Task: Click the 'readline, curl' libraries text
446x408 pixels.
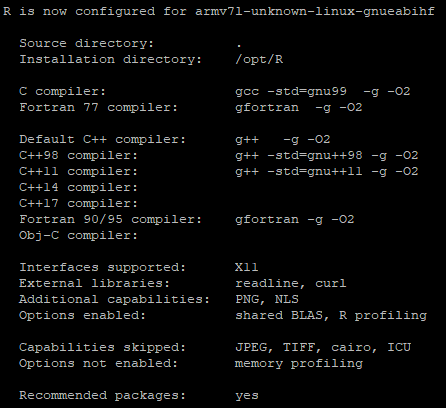Action: pos(291,284)
